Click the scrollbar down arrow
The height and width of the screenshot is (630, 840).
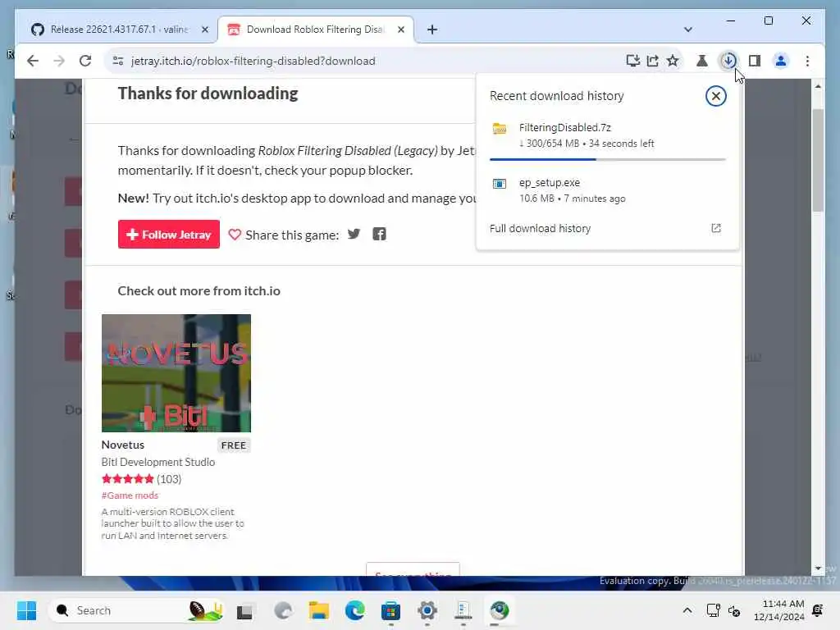tap(818, 568)
